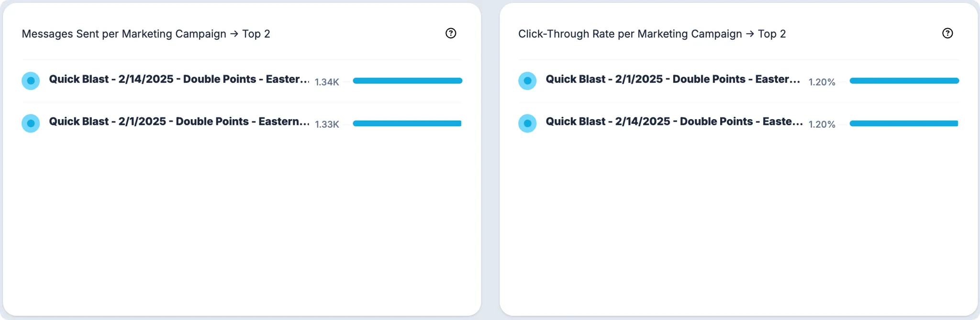Viewport: 980px width, 320px height.
Task: Select the Click-Through Rate per Marketing Campaign title
Action: (652, 34)
